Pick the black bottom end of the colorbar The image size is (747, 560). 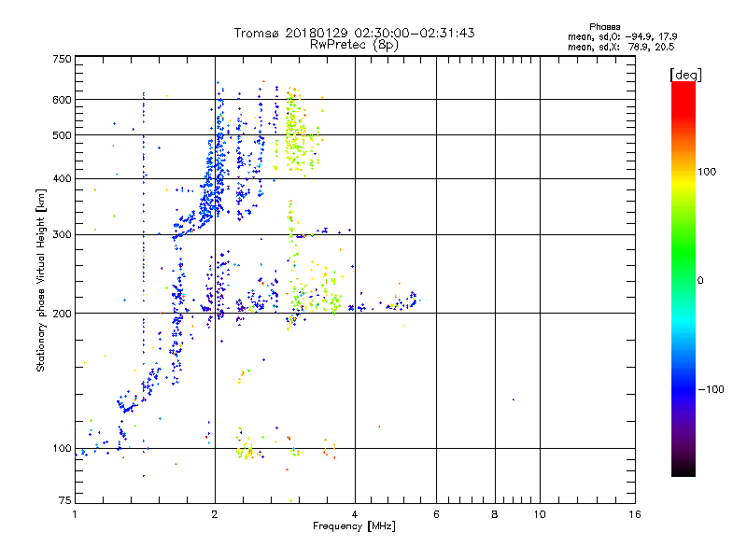[x=684, y=471]
